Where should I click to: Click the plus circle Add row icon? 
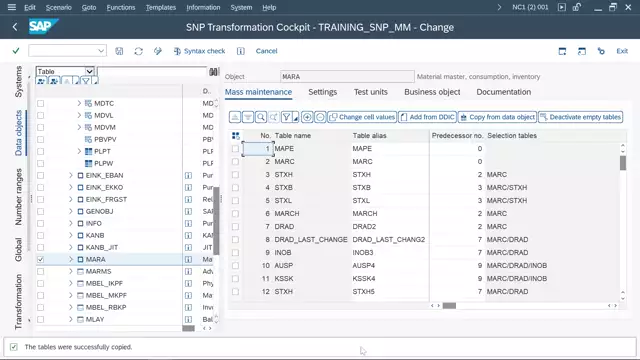click(307, 117)
